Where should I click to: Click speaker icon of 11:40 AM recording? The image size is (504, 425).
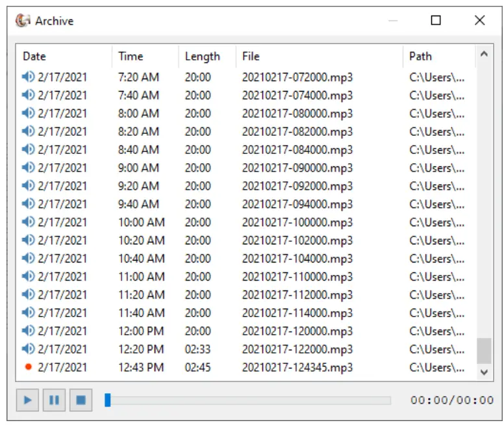click(29, 313)
